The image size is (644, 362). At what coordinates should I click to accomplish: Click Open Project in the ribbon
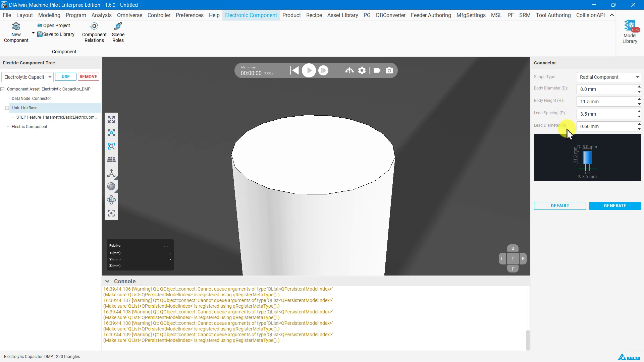click(54, 25)
